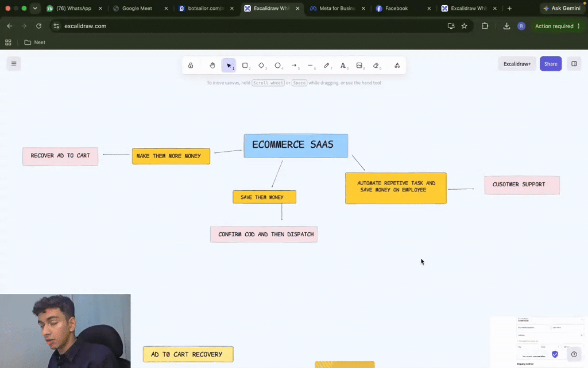This screenshot has width=588, height=368.
Task: Select the Ellipse tool
Action: click(278, 66)
